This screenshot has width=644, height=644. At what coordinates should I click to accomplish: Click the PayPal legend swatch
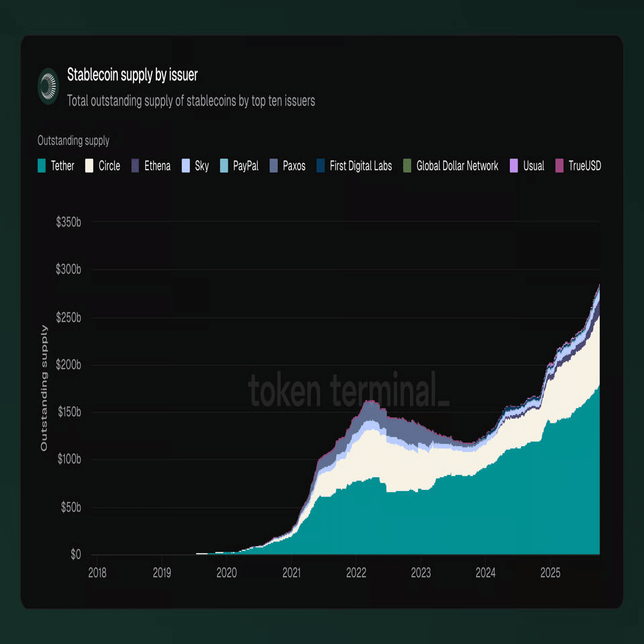[x=224, y=166]
